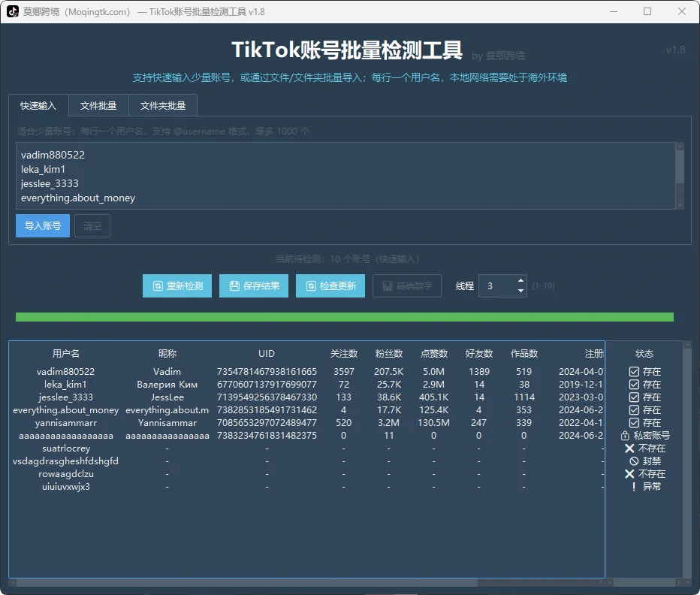Viewport: 700px width, 595px height.
Task: Click the 状态 column header
Action: pos(644,354)
